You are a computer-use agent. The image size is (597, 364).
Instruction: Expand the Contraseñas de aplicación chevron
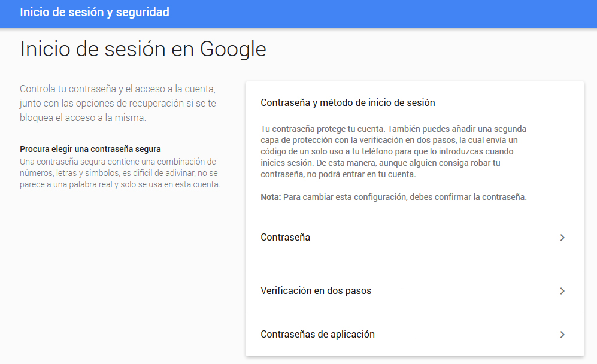coord(562,334)
